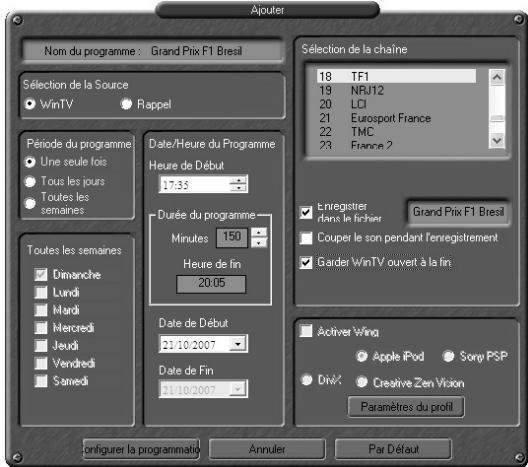Click the Minutes field showing 150
528x467 pixels.
pyautogui.click(x=232, y=237)
